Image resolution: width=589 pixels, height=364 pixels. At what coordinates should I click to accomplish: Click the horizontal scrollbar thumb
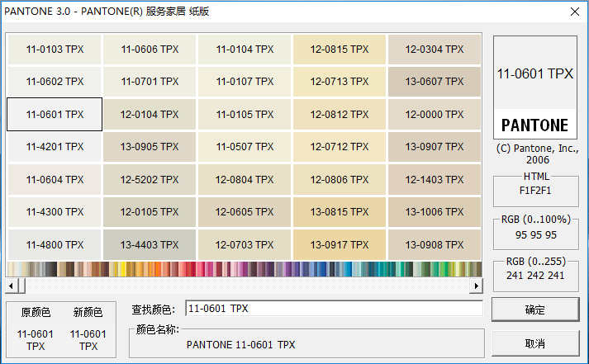coord(21,286)
